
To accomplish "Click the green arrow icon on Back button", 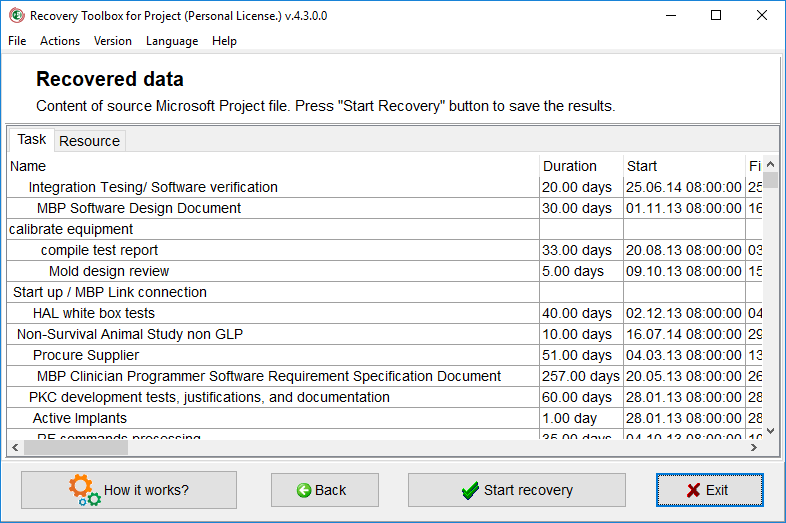I will [304, 490].
